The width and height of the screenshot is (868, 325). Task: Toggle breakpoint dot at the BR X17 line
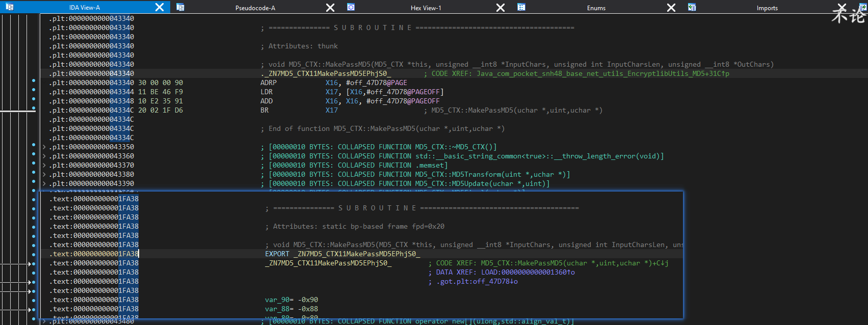pos(34,109)
